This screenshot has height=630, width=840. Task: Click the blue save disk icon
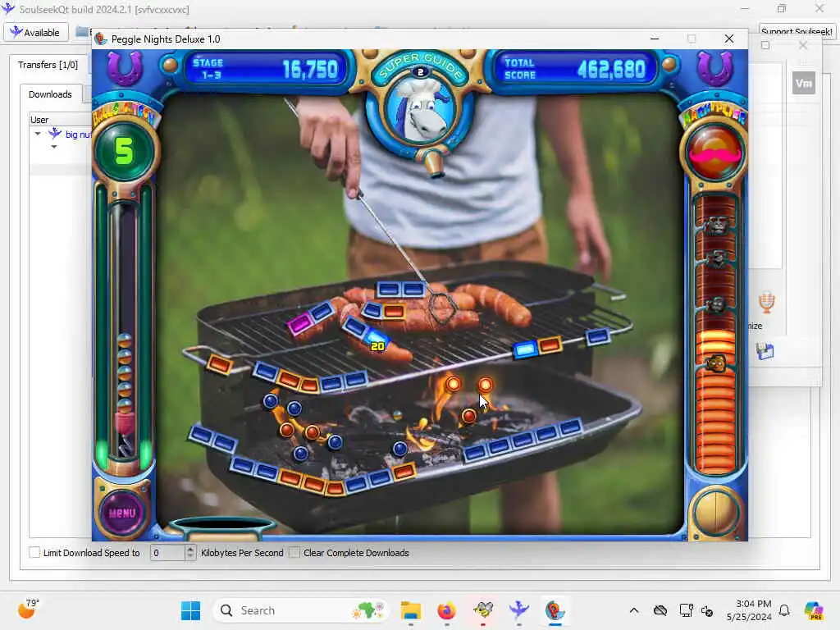pyautogui.click(x=765, y=351)
